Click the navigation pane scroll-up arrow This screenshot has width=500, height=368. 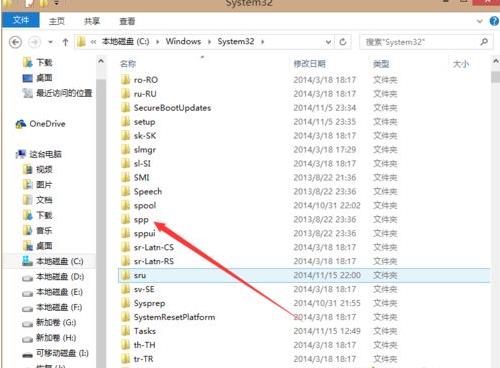click(101, 61)
